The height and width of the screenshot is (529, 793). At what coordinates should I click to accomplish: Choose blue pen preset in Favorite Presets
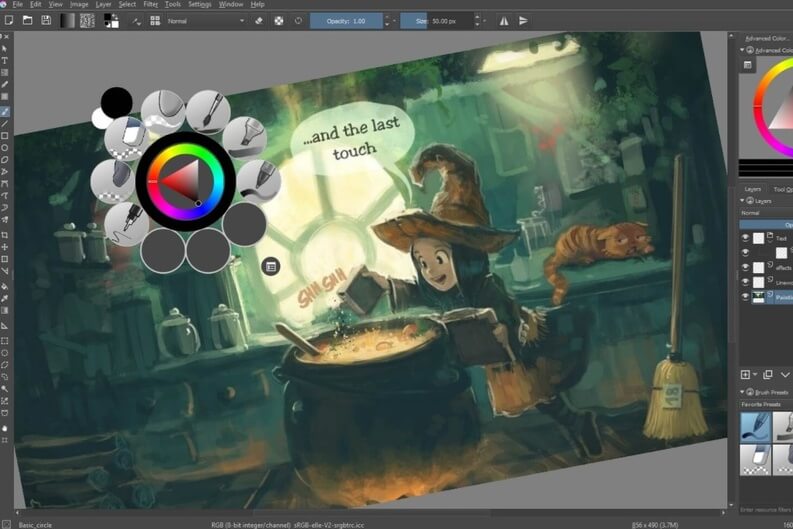tap(756, 427)
